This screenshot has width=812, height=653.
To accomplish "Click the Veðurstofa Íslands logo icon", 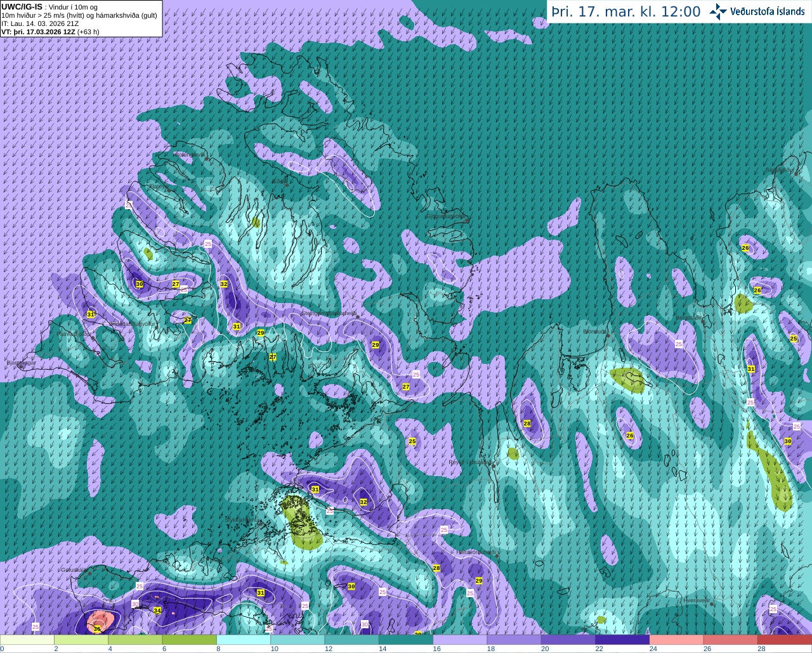I will 718,11.
